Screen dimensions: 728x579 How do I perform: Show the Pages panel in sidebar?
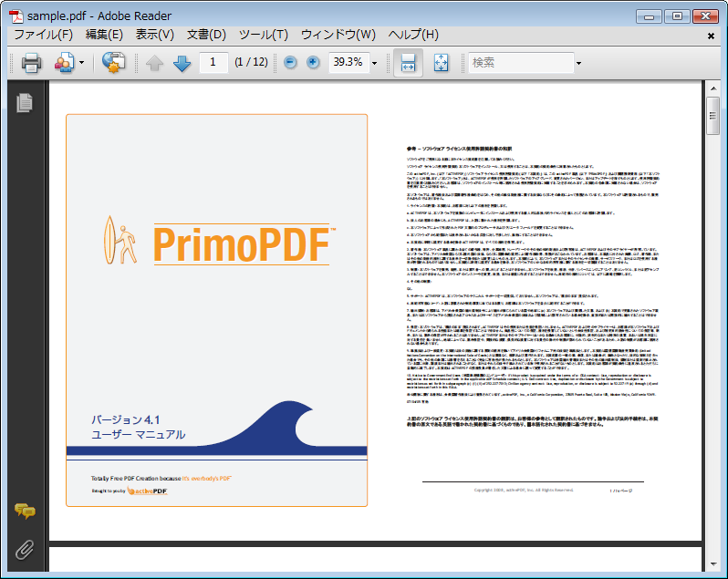[x=25, y=102]
